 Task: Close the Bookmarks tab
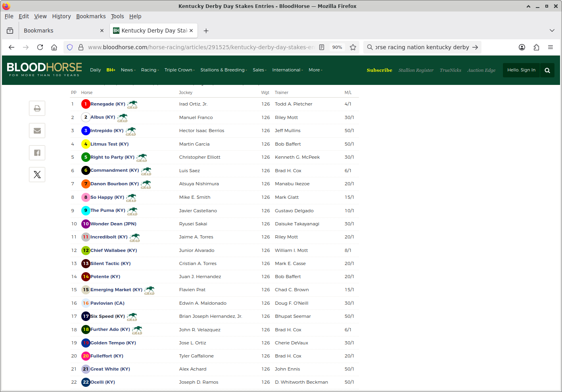pyautogui.click(x=102, y=31)
